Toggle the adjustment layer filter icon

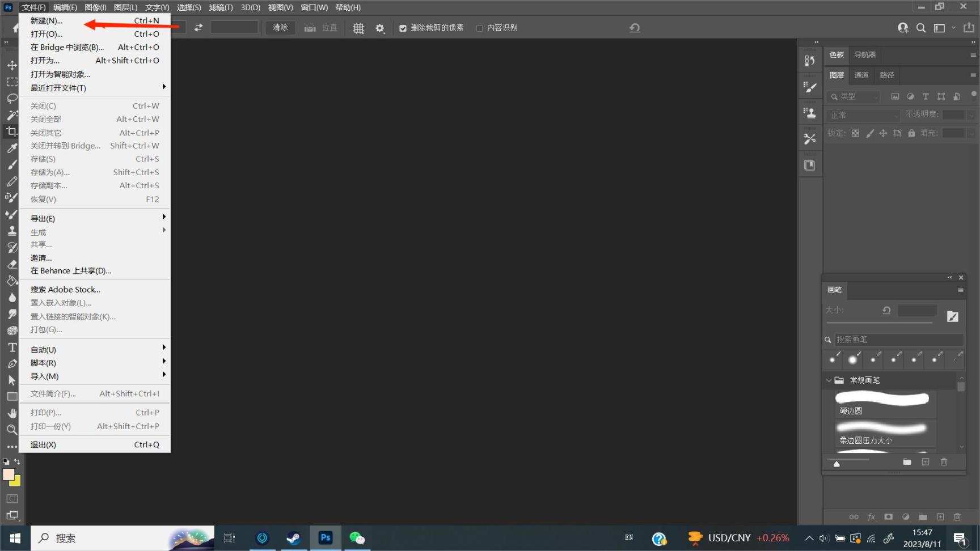pos(910,96)
